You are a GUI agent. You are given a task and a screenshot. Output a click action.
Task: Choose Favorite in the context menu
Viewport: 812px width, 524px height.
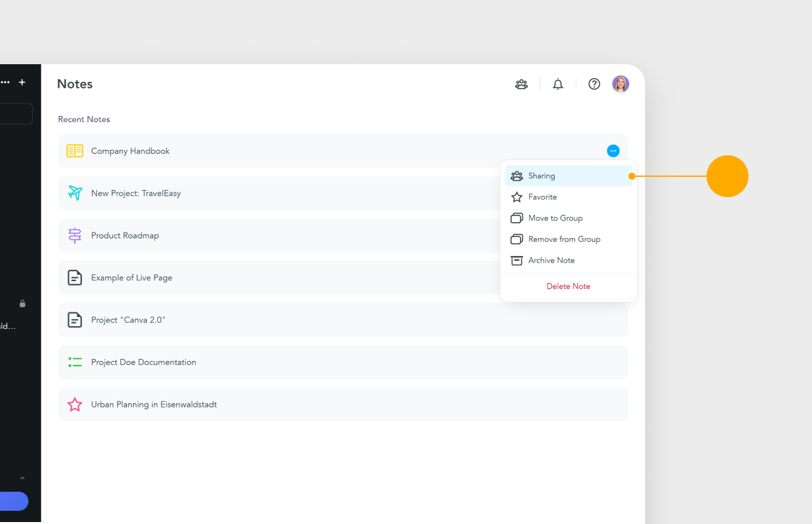tap(568, 197)
